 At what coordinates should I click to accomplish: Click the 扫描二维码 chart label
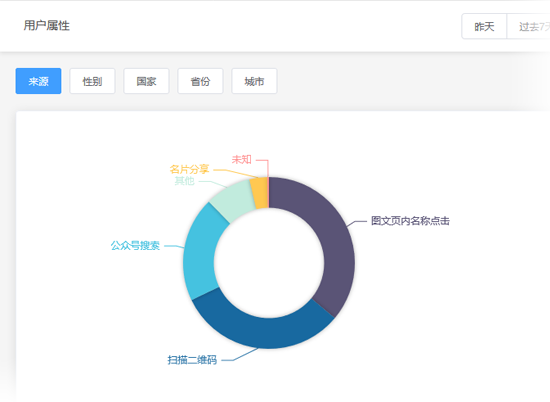(x=192, y=360)
